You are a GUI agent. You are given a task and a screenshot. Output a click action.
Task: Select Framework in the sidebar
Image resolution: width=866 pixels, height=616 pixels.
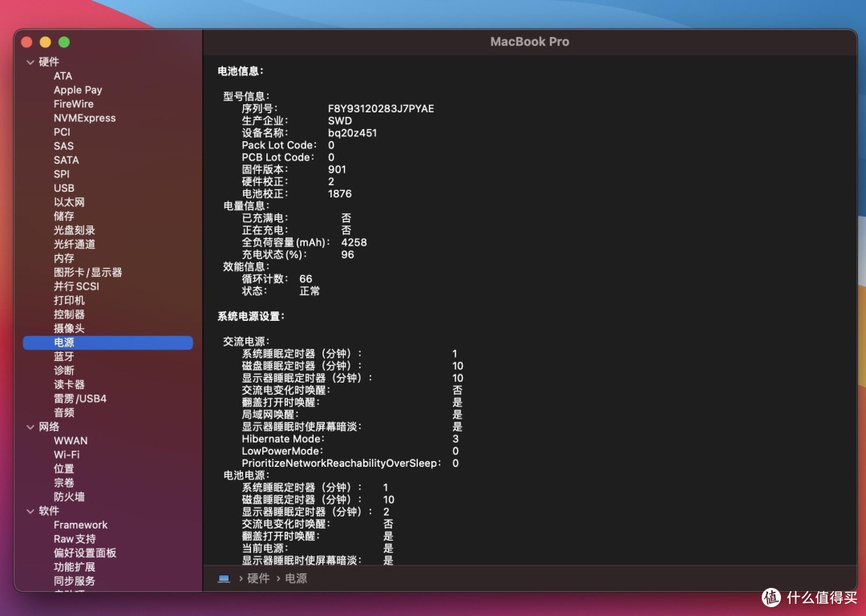click(81, 525)
